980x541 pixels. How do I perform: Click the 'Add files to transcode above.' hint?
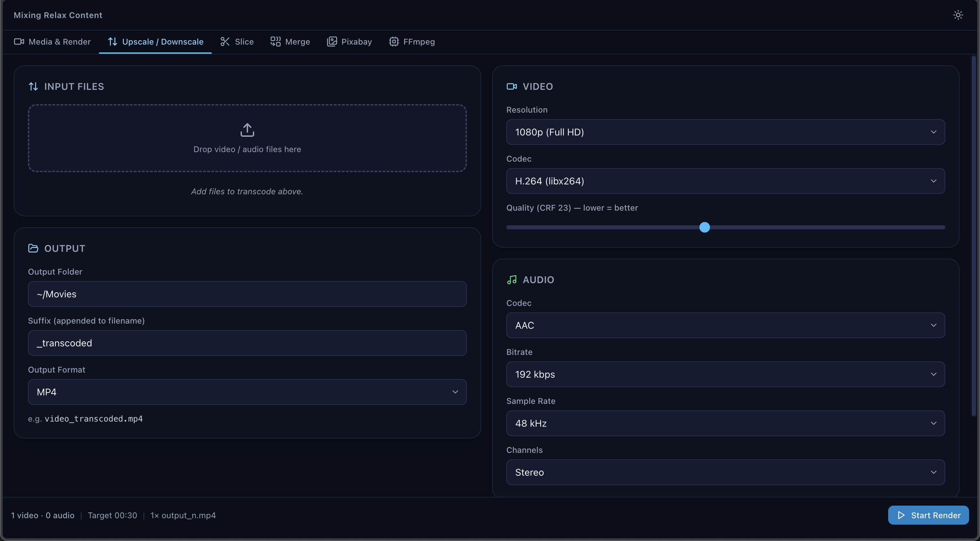[x=247, y=191]
